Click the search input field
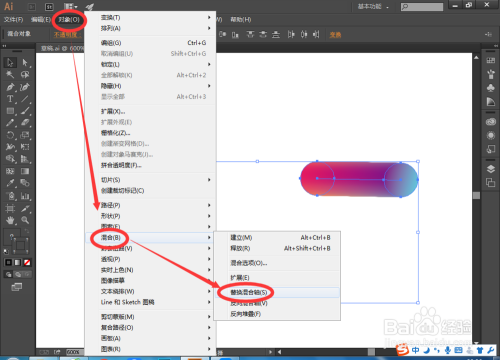 point(422,7)
